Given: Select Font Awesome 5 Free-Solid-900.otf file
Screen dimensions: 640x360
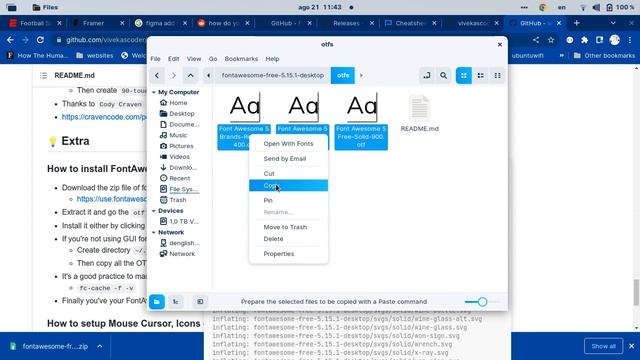Looking at the screenshot, I should pyautogui.click(x=361, y=120).
